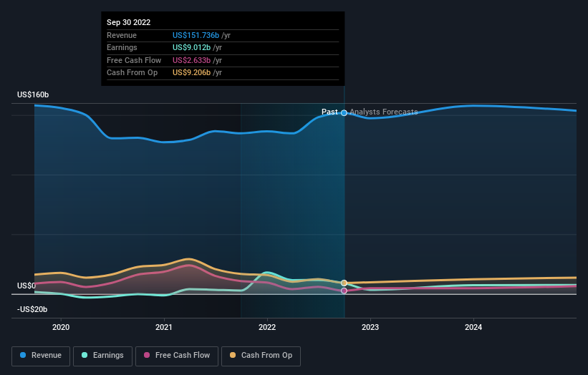Click the Earnings row label in tooltip
The width and height of the screenshot is (588, 375).
(122, 47)
